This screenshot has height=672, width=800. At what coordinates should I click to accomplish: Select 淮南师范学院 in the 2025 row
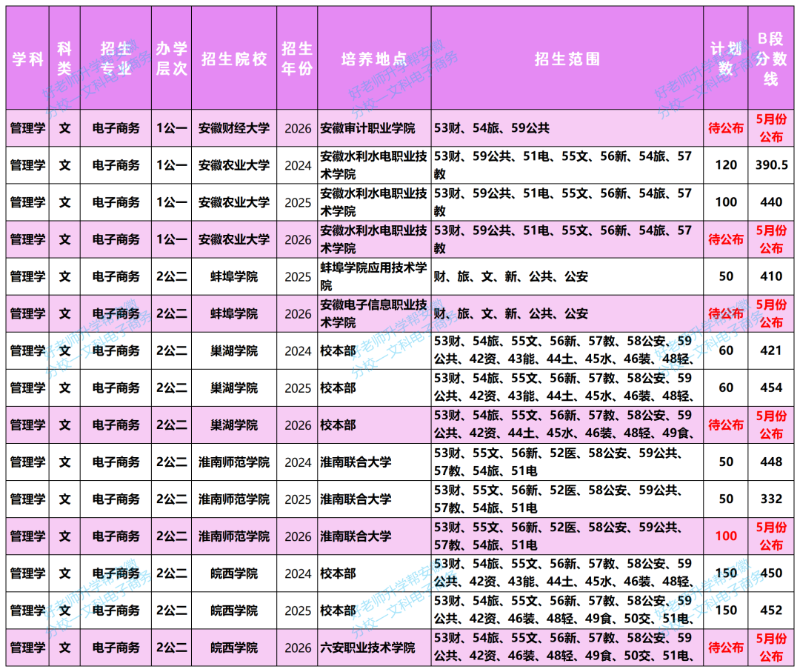click(x=234, y=499)
